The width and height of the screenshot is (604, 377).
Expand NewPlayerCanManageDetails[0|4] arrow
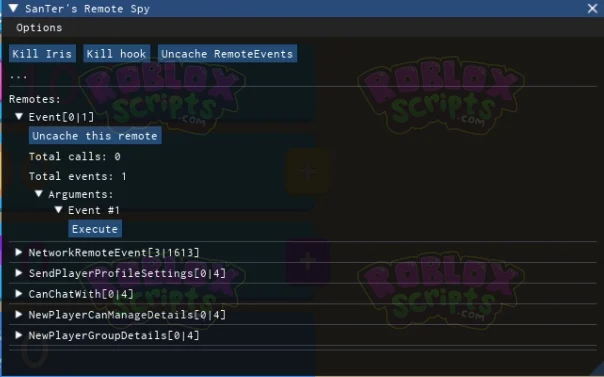pos(18,314)
